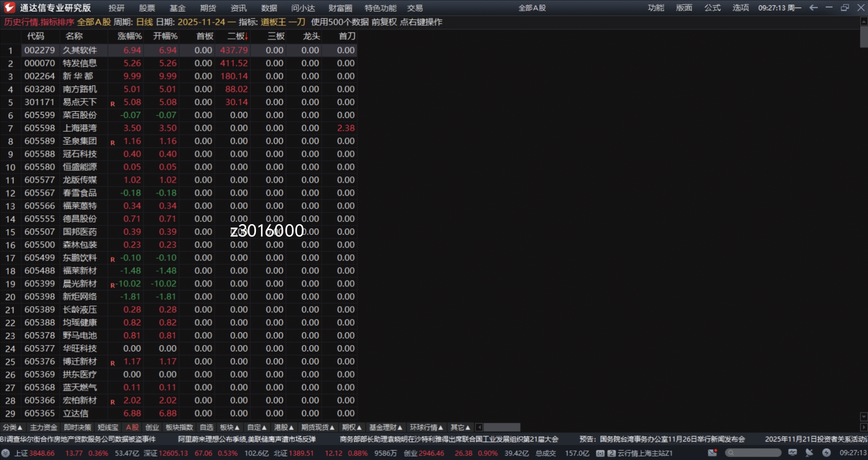Screen dimensions: 868x460
Task: Click the R marker on 易点天下 row
Action: pos(113,104)
